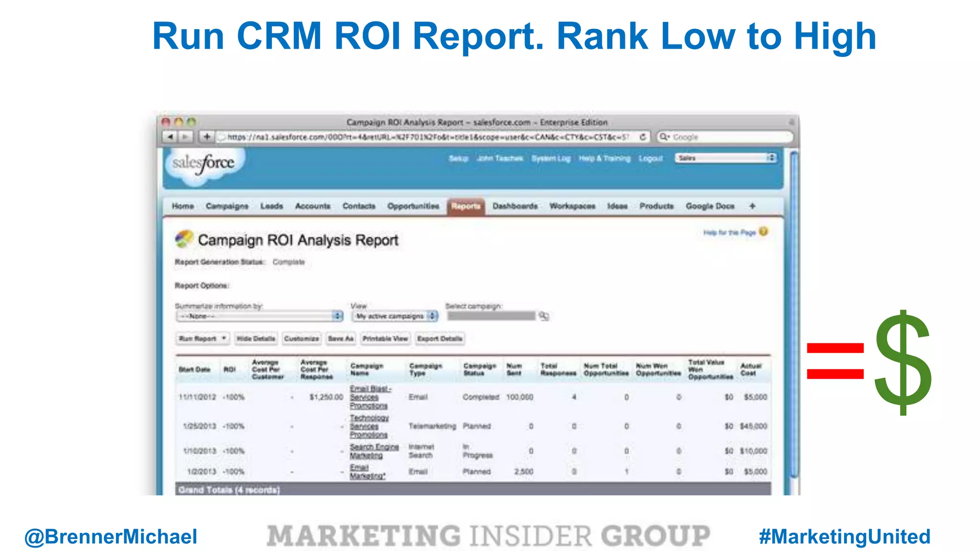Click the Hide Details button
This screenshot has width=980, height=551.
tap(256, 339)
